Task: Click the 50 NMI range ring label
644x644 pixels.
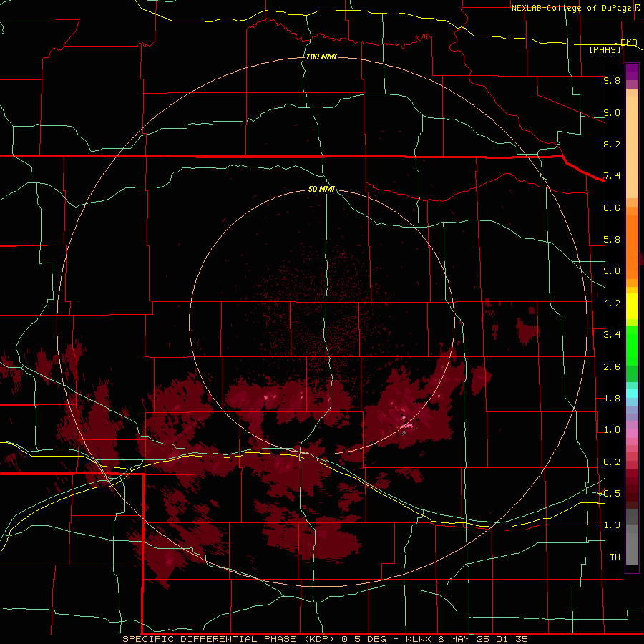Action: coord(321,189)
